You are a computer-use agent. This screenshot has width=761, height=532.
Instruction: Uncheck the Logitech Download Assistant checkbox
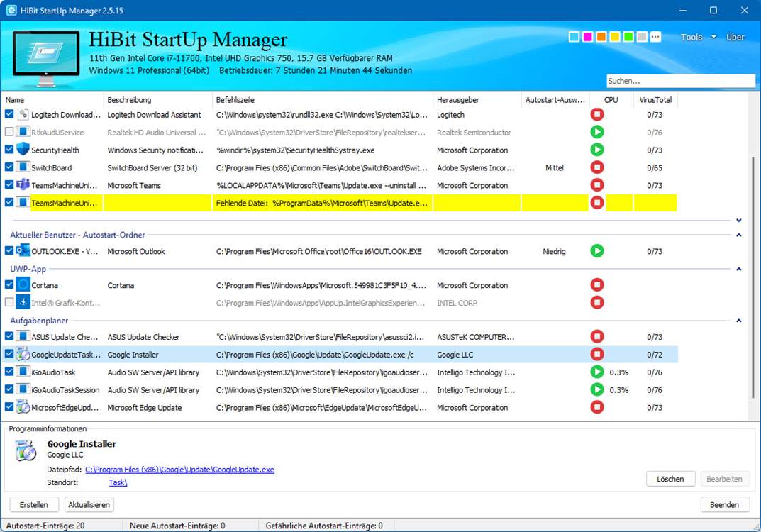[x=9, y=114]
